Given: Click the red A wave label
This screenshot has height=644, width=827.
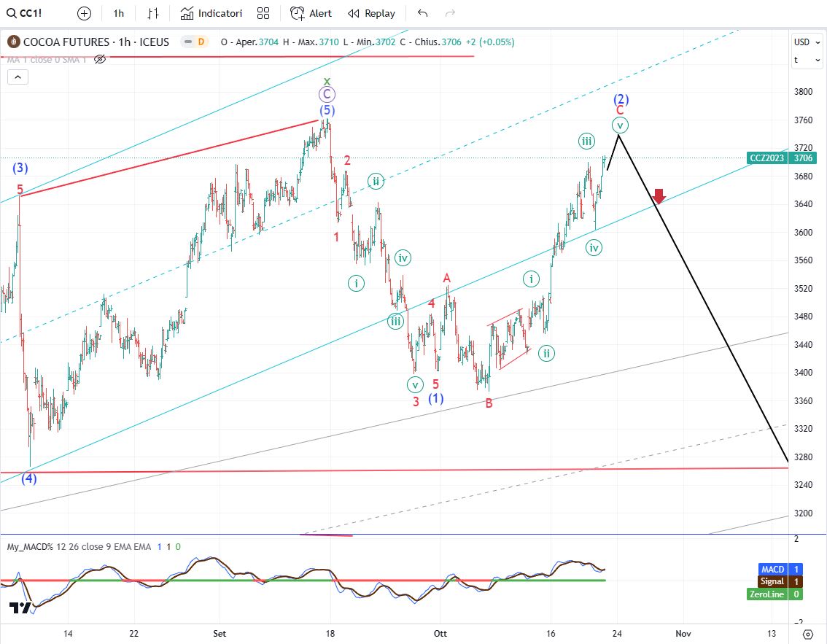Looking at the screenshot, I should click(x=447, y=278).
